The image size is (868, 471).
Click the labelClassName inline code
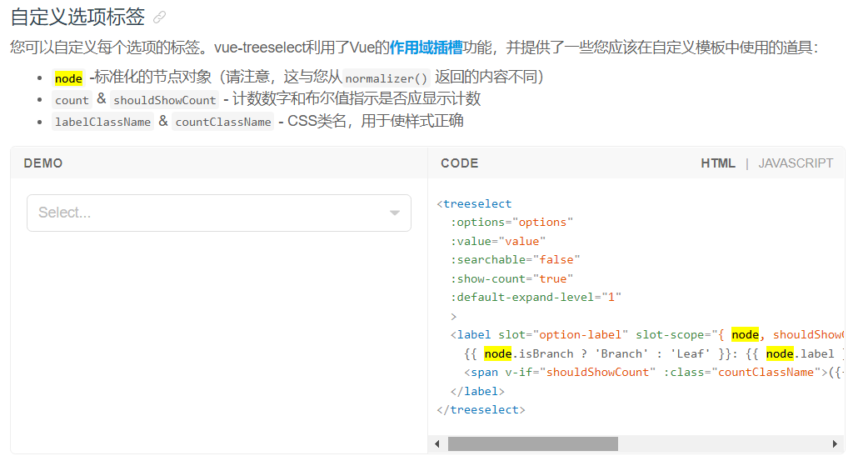point(102,122)
